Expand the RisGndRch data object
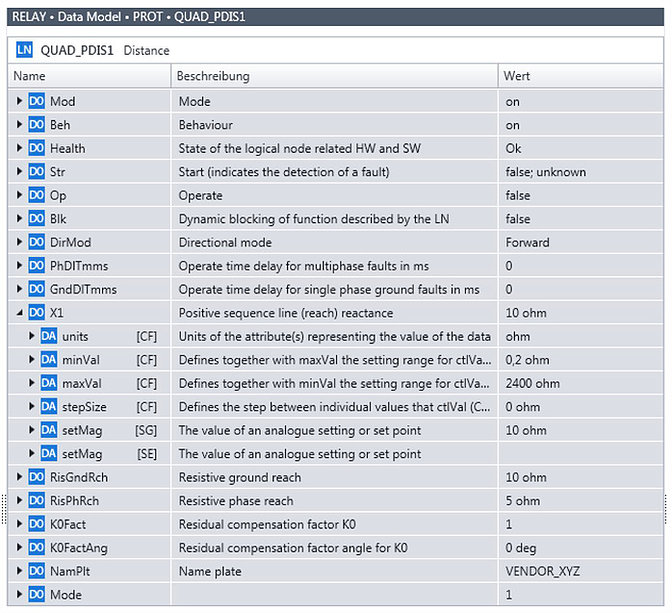Screen dimensions: 672x613 pos(19,477)
